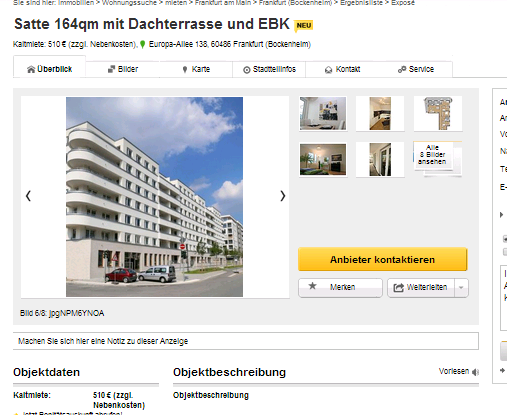Switch to the Bilder tab
507x415 pixels.
pyautogui.click(x=123, y=69)
